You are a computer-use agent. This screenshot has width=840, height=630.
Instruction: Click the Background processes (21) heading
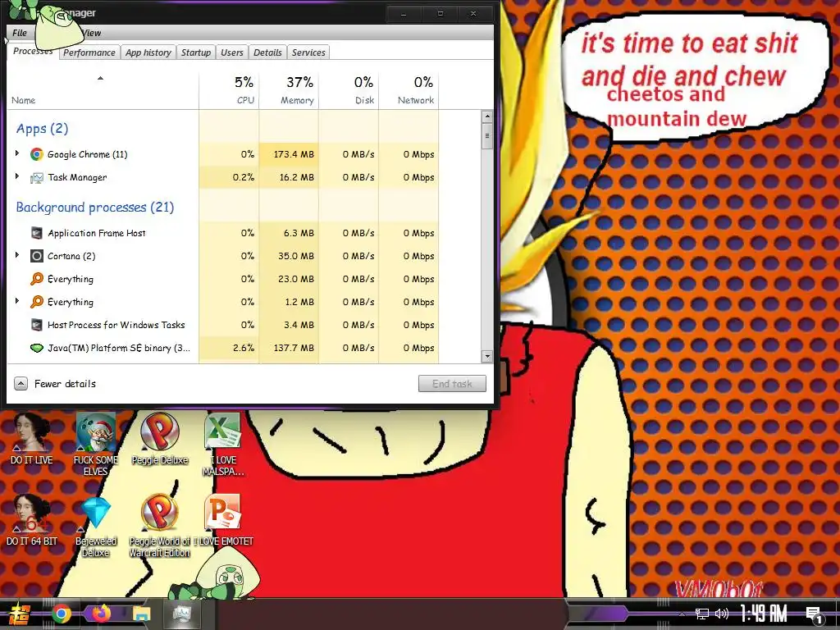95,208
